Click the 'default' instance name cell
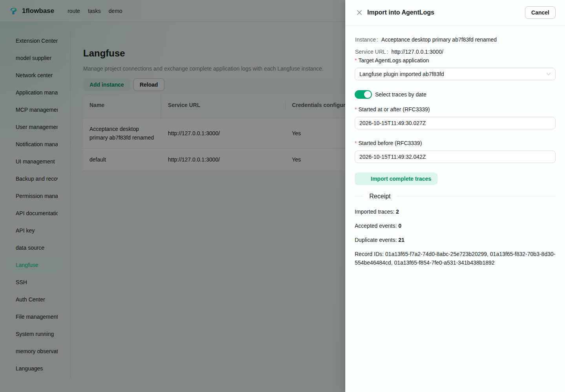565x392 pixels. click(122, 160)
